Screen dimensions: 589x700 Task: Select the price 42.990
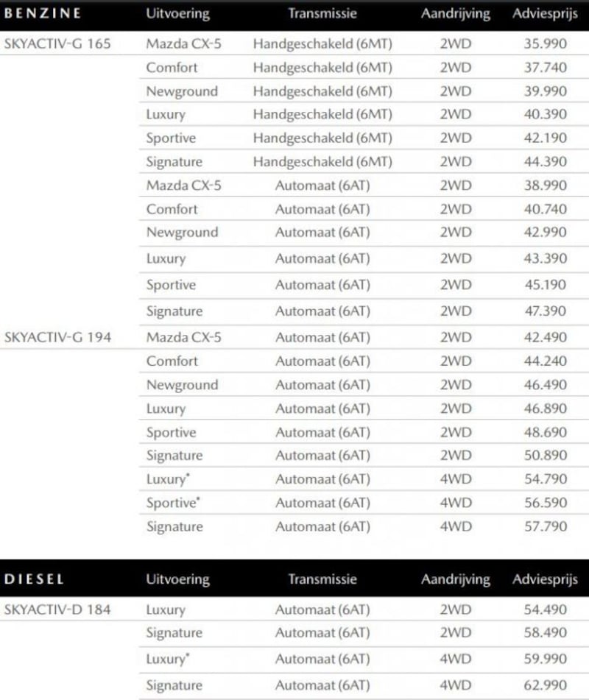point(546,232)
